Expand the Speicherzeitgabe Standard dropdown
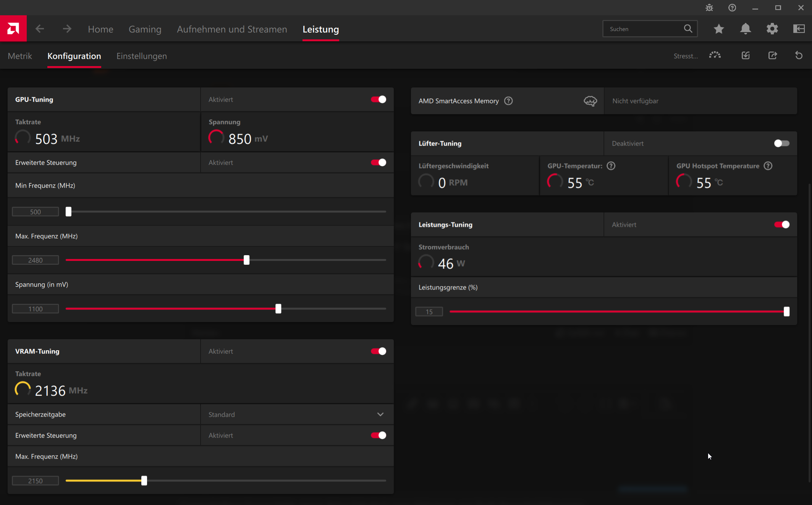Screen dimensions: 812x505 tap(380, 414)
